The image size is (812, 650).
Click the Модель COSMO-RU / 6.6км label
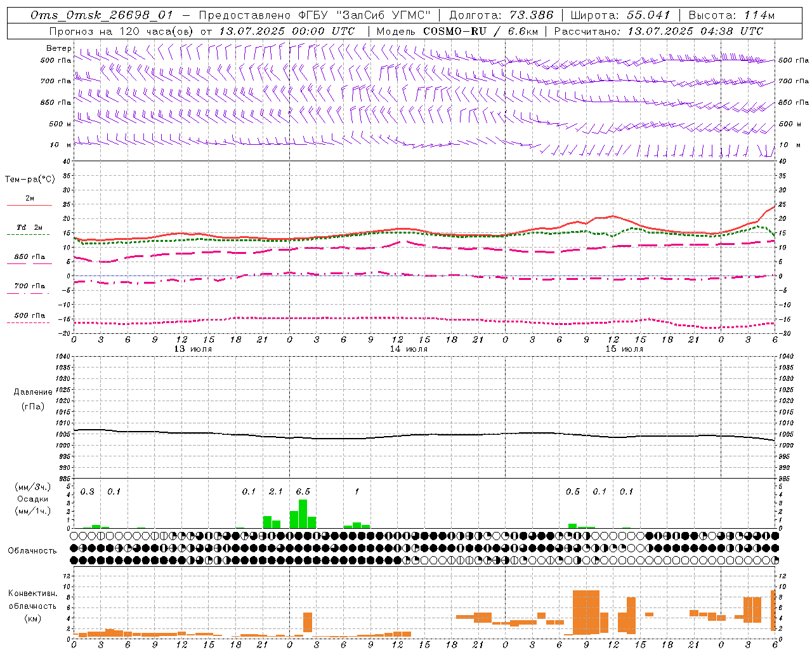[x=457, y=30]
